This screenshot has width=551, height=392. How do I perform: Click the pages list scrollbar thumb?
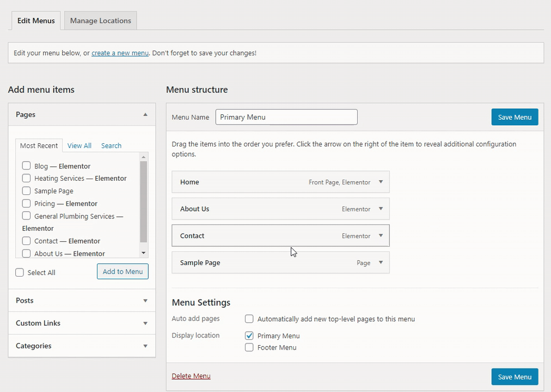point(143,201)
